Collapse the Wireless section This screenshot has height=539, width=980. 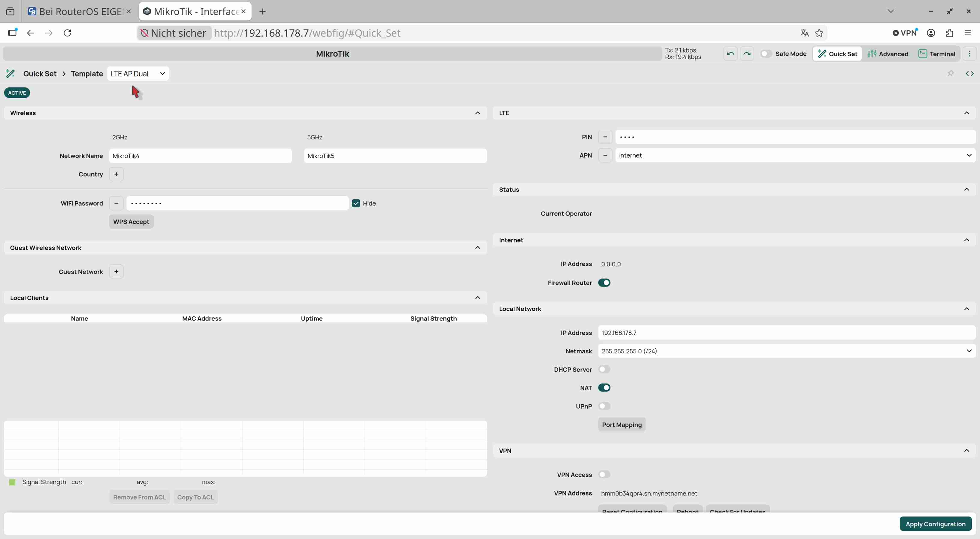pyautogui.click(x=477, y=113)
